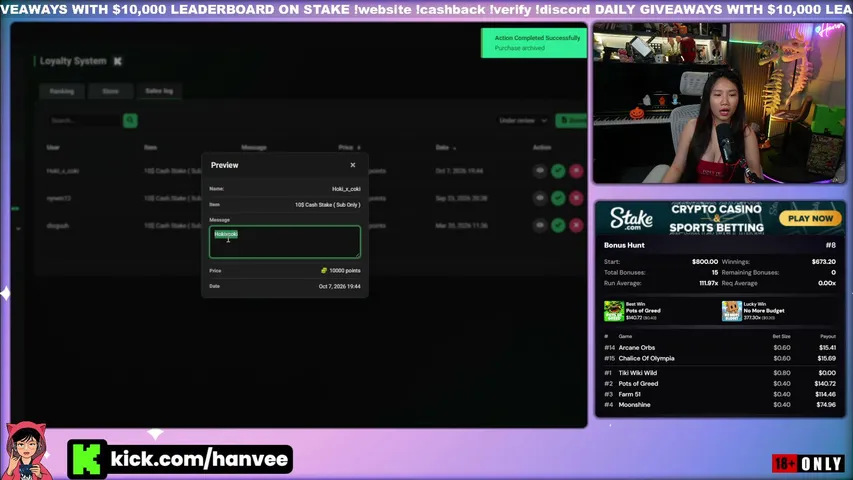
Task: Click the Kick icon beside Loyalty System
Action: coord(118,61)
